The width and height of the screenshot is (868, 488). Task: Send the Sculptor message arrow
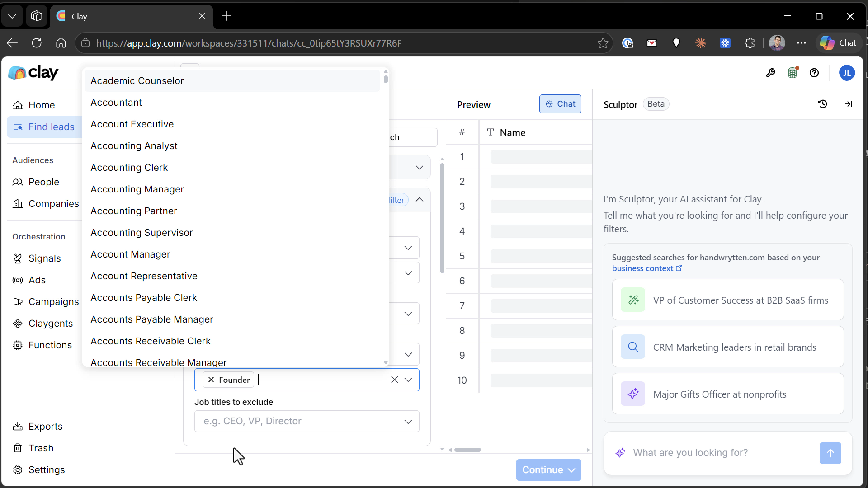[830, 453]
